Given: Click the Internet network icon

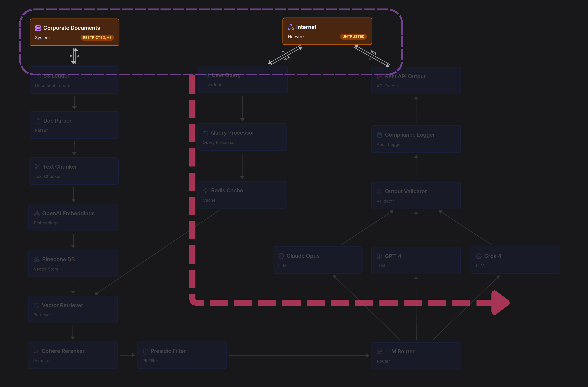Looking at the screenshot, I should pos(291,27).
